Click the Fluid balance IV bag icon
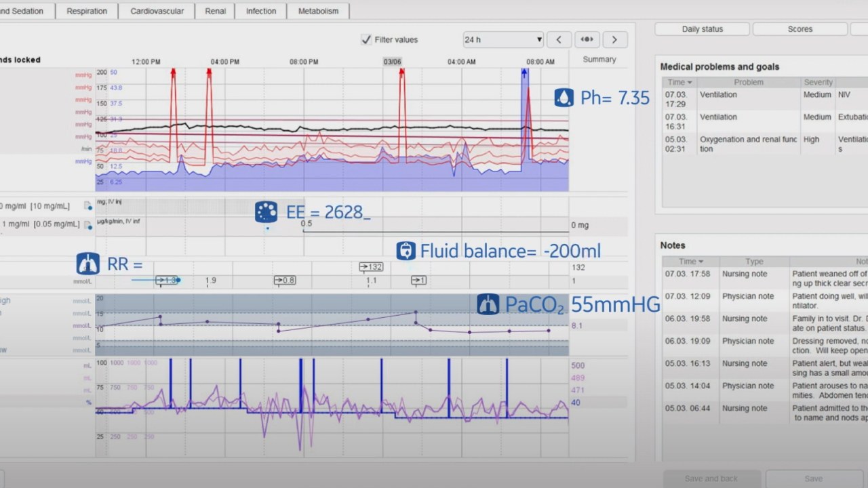The image size is (868, 488). 406,251
